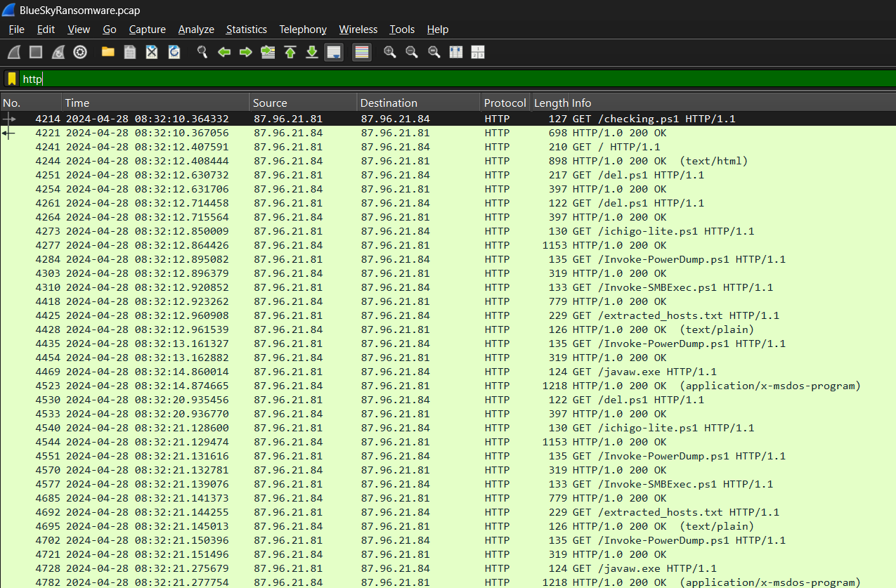The image size is (896, 588).
Task: Sort by the Destination column header
Action: click(x=419, y=103)
